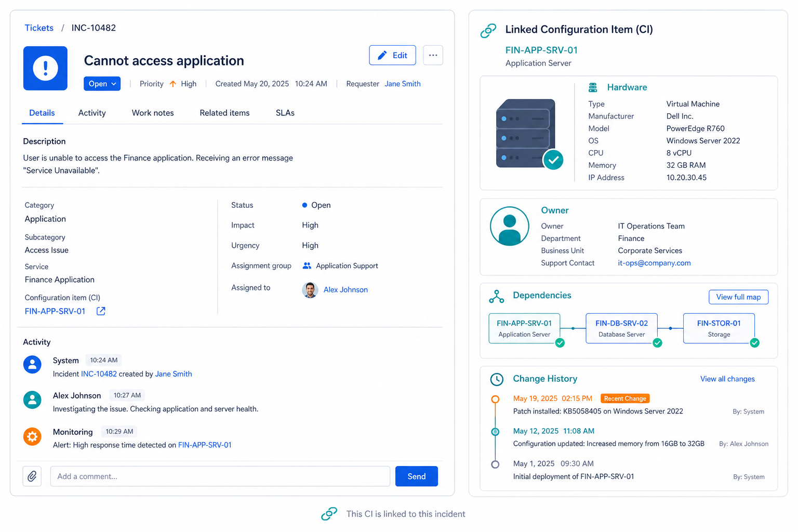798x532 pixels.
Task: Click the Linked Configuration Item chain icon
Action: (x=488, y=31)
